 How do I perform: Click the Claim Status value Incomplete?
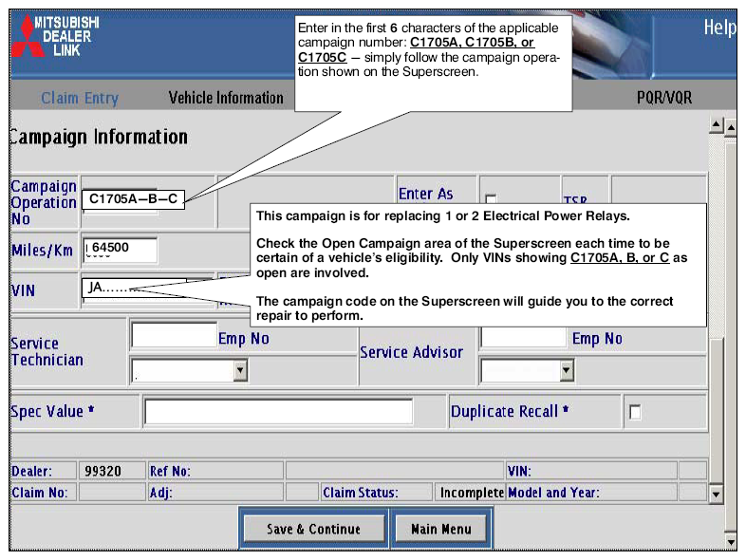point(472,493)
